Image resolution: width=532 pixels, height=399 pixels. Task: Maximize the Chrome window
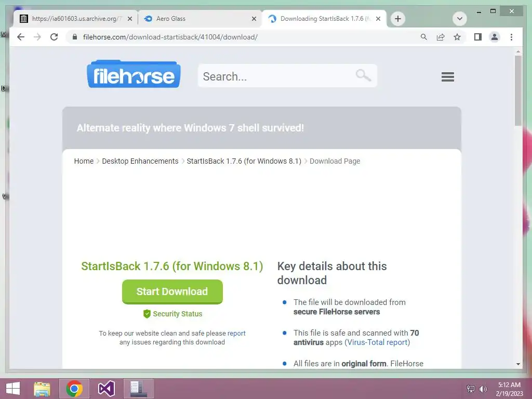(493, 11)
